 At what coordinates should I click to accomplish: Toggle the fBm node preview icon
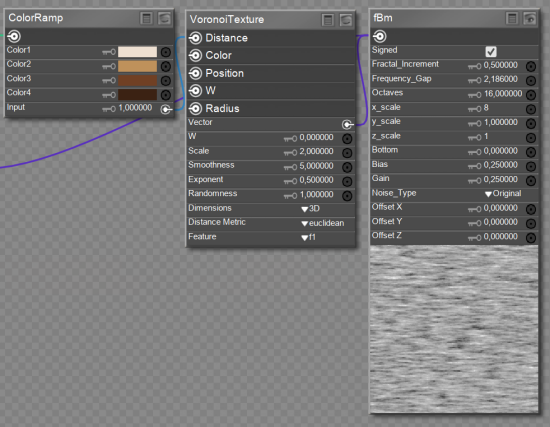[x=530, y=18]
